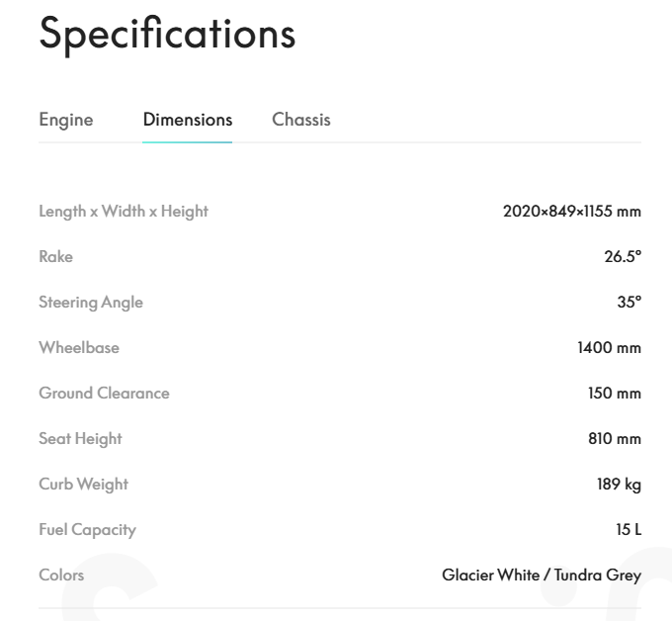Click the 26.5° rake value

pos(623,256)
